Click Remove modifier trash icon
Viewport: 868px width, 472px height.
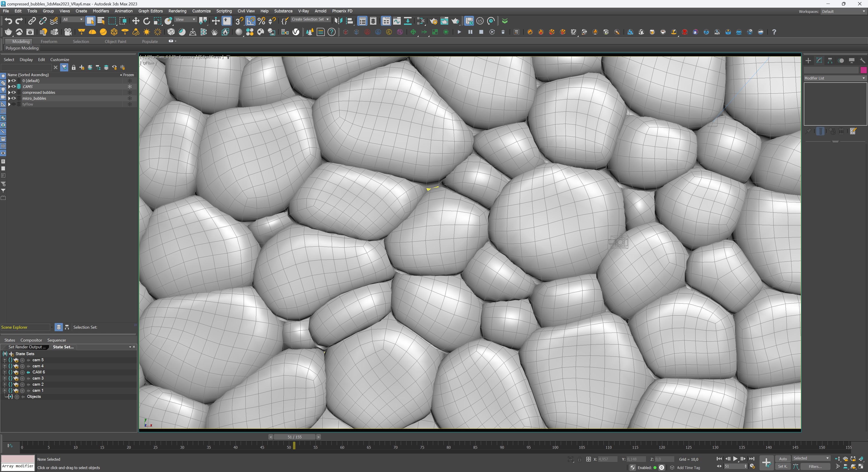click(841, 131)
